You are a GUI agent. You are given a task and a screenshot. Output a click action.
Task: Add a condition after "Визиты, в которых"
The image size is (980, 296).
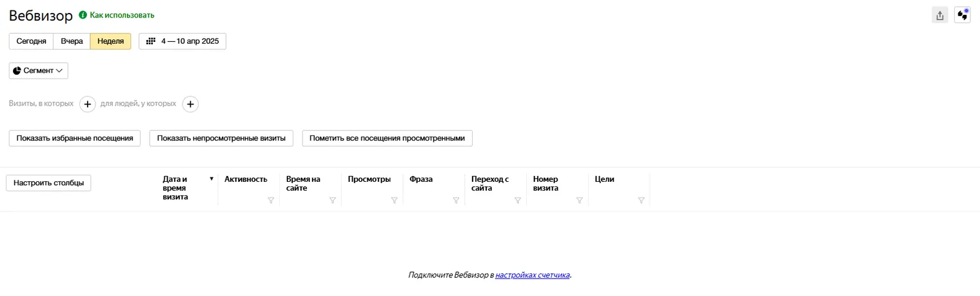(88, 104)
